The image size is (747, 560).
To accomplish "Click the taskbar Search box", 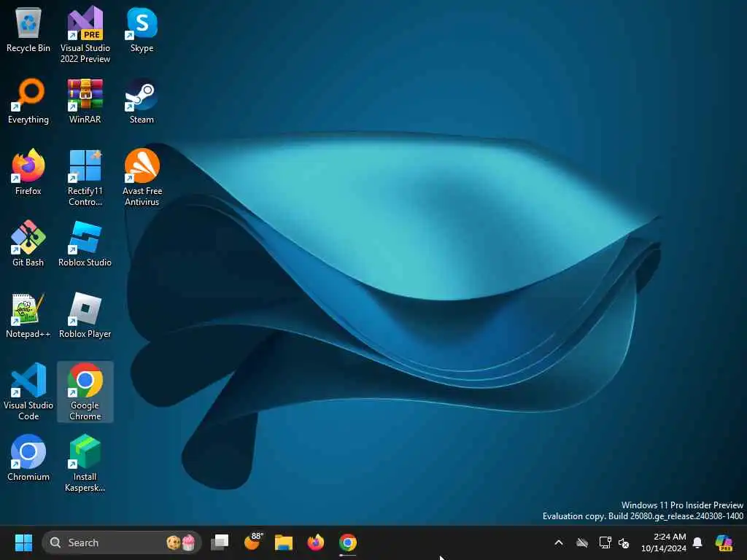I will point(122,542).
